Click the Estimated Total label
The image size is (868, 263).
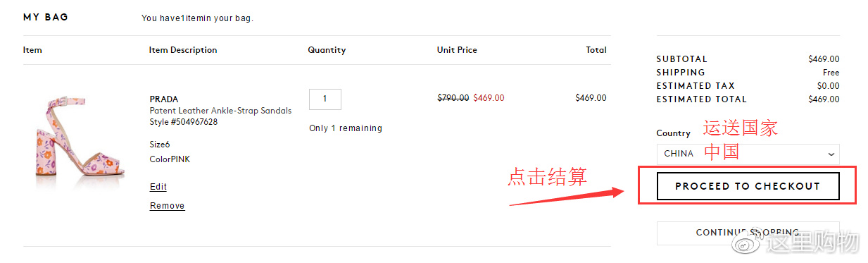pyautogui.click(x=702, y=99)
